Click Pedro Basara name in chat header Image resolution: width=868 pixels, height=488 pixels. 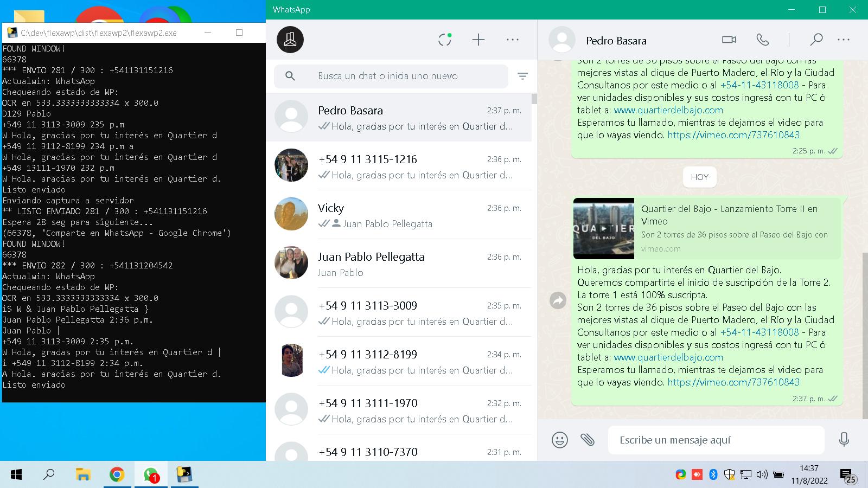tap(616, 41)
